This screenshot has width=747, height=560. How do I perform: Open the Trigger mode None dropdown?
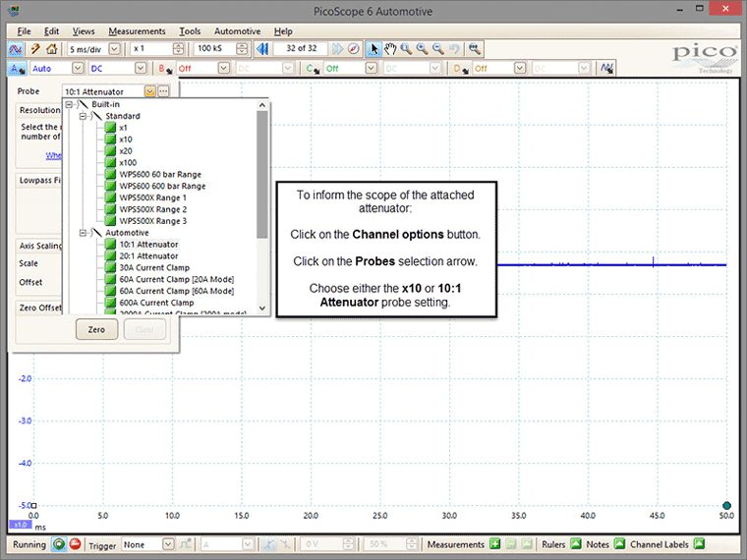(168, 544)
